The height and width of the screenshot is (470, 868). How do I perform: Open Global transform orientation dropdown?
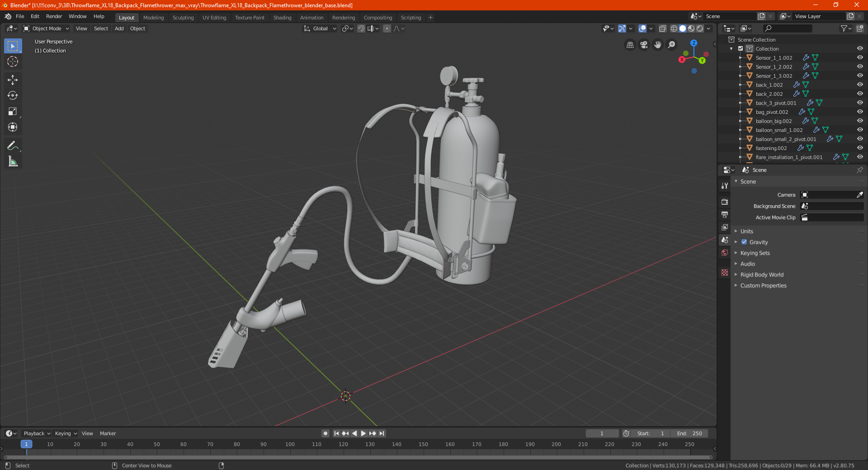point(320,28)
